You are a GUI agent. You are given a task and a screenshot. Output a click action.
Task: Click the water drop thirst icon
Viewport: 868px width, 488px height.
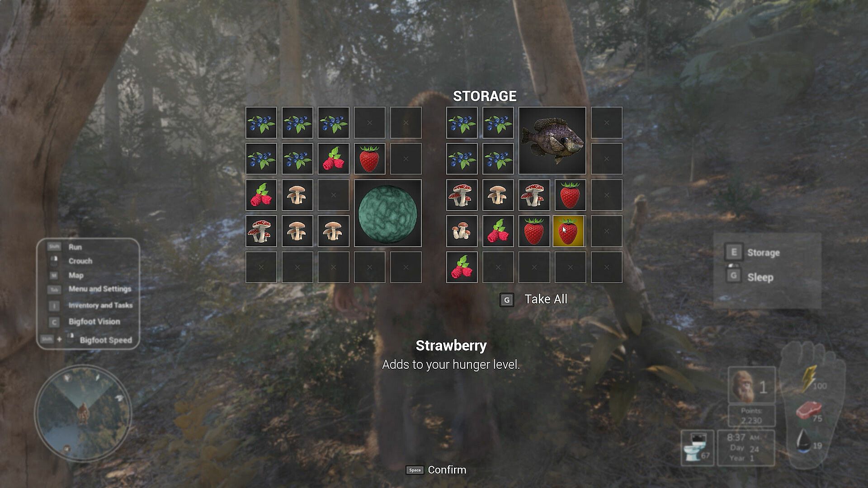pos(804,441)
